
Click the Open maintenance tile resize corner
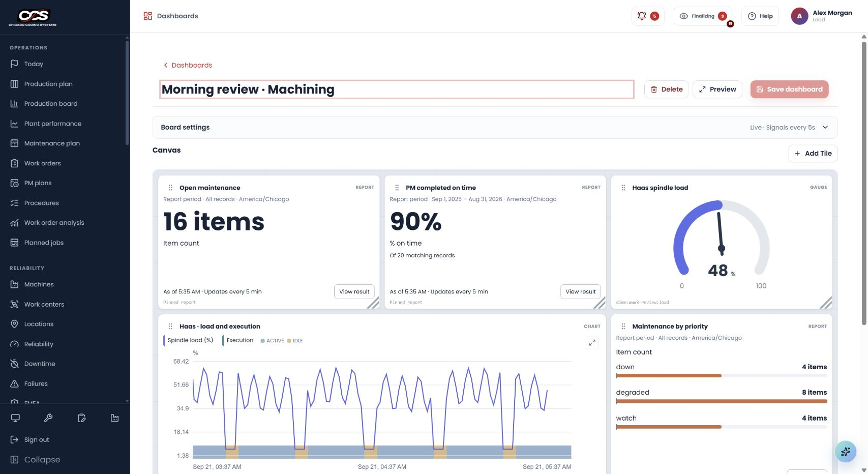point(373,303)
